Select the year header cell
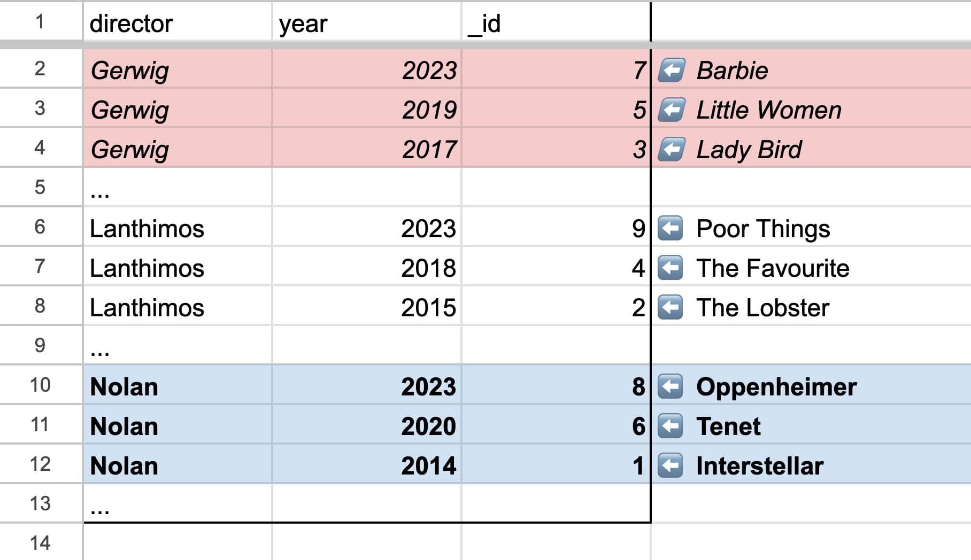Viewport: 971px width, 560px height. coord(366,23)
